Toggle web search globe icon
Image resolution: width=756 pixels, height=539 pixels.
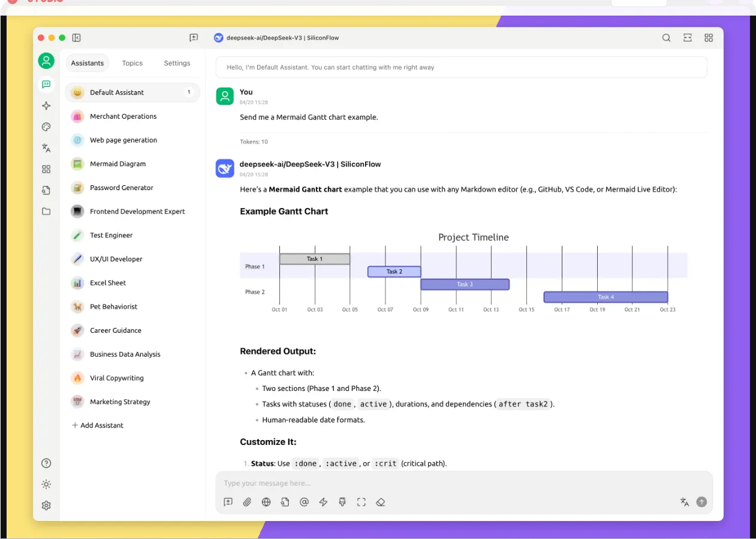pyautogui.click(x=266, y=502)
